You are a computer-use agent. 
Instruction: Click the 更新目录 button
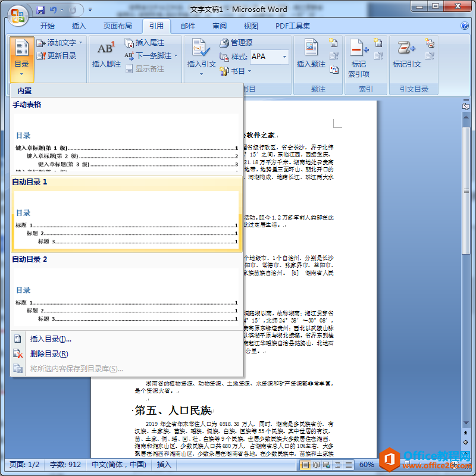(56, 55)
